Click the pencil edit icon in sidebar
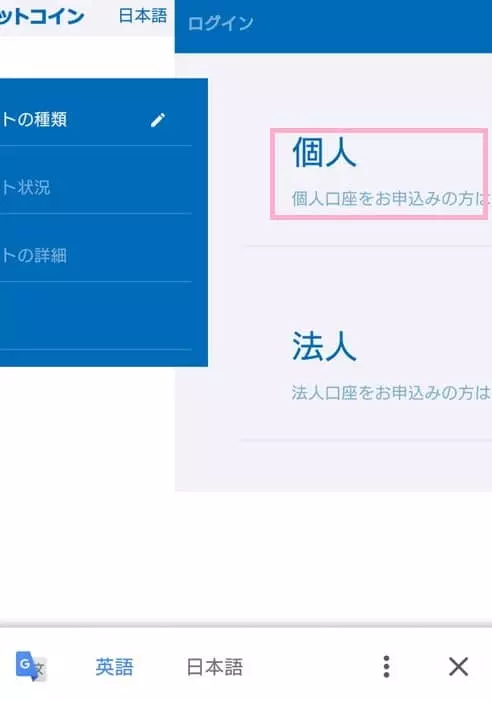The width and height of the screenshot is (492, 701). point(158,120)
